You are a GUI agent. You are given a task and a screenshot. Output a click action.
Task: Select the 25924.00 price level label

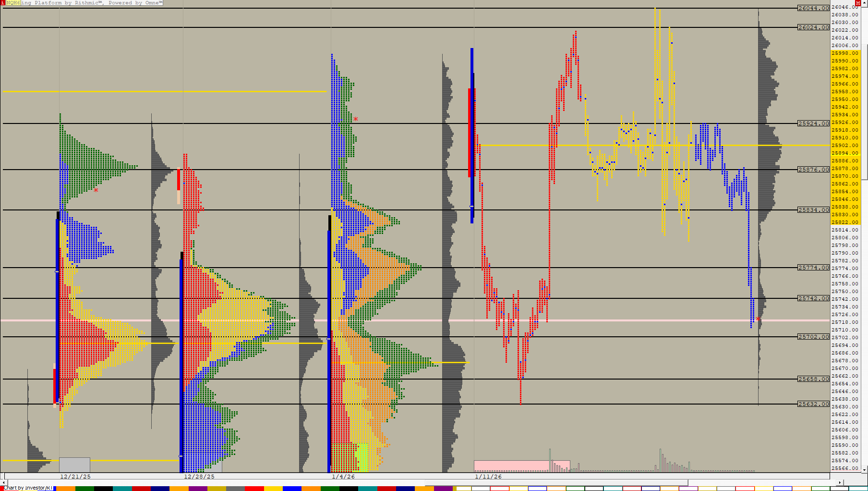tap(813, 123)
